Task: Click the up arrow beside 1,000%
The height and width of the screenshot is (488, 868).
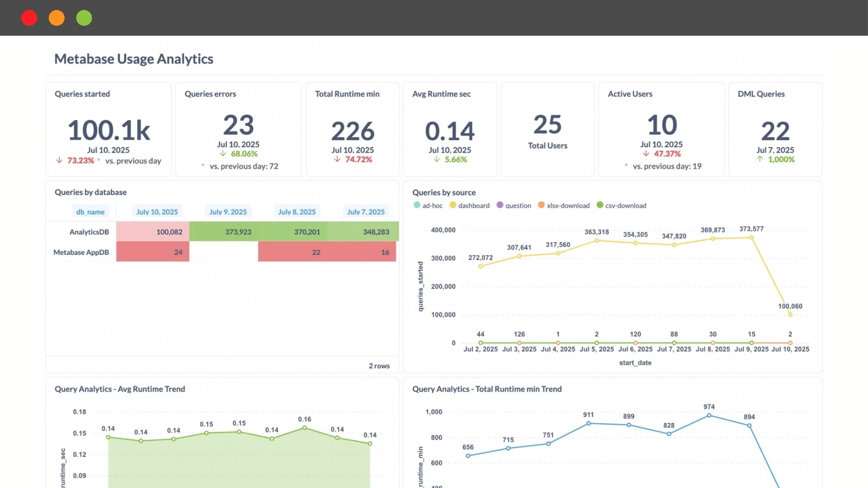Action: [760, 159]
